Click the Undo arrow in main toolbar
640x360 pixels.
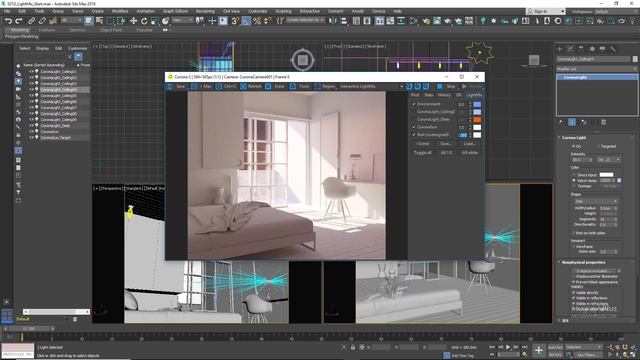8,21
